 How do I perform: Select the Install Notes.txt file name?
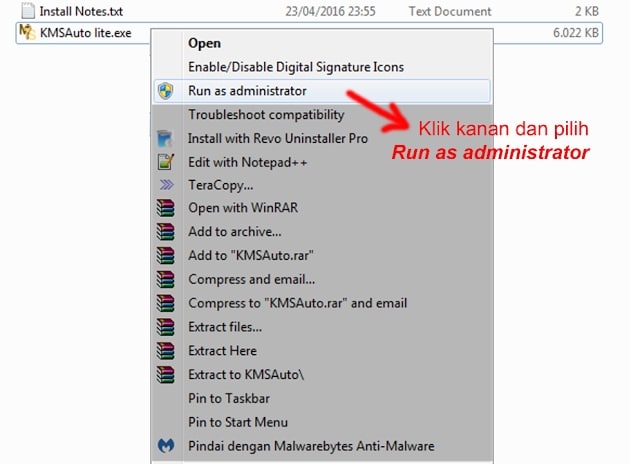click(x=82, y=11)
